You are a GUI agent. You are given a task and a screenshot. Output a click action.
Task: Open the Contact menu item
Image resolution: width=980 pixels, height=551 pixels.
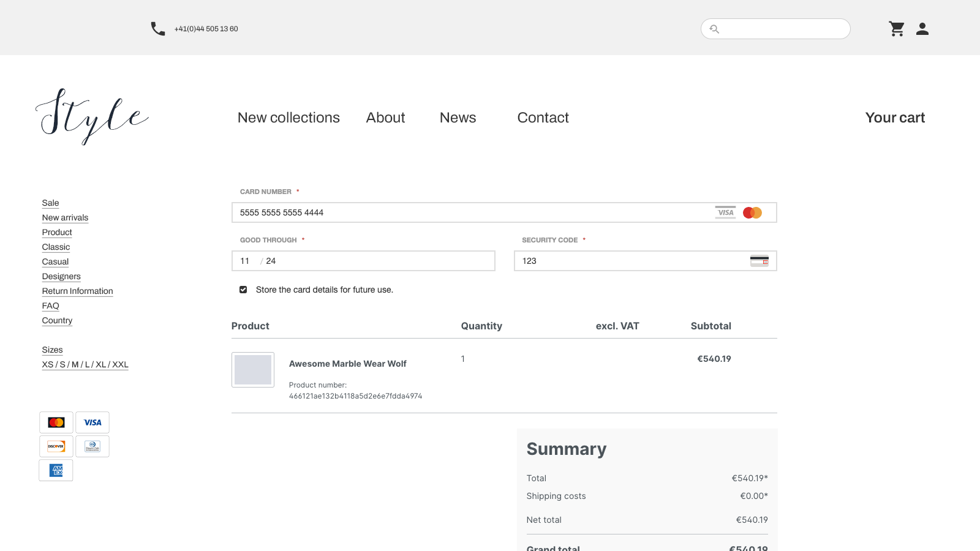pos(543,118)
